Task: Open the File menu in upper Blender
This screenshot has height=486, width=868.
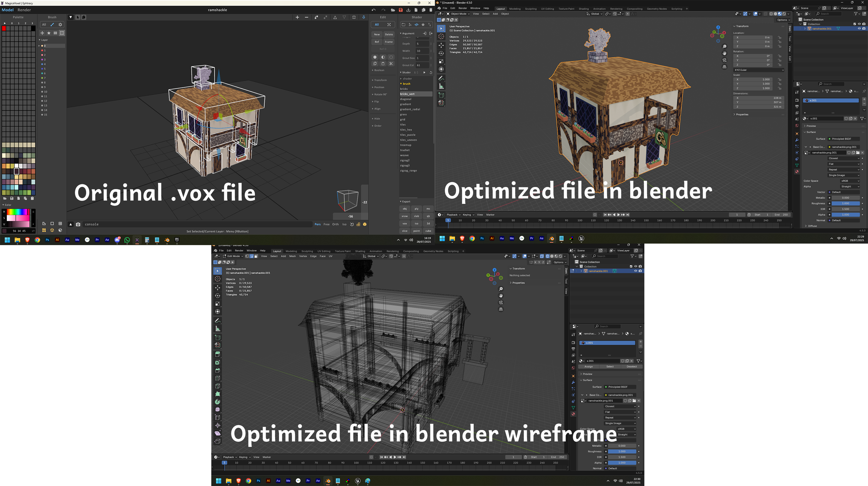Action: click(445, 8)
